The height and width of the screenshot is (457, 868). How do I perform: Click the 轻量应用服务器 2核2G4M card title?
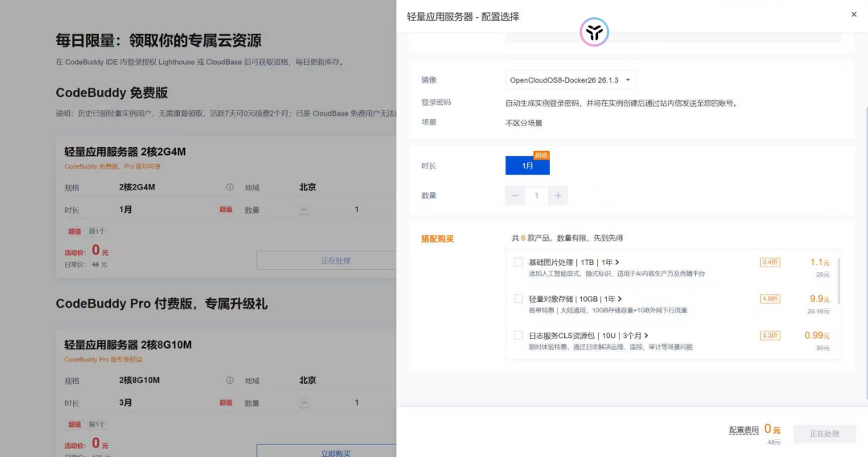click(x=125, y=152)
